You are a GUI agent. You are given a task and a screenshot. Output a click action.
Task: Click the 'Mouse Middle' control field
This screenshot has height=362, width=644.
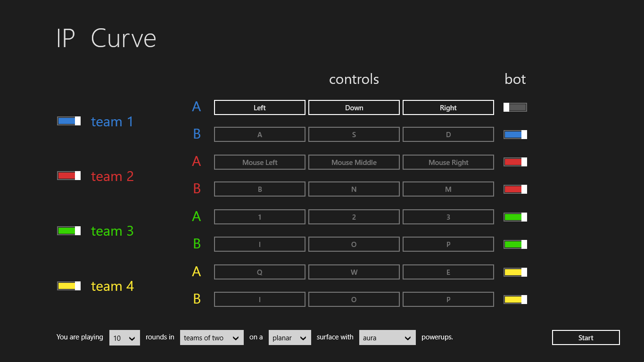click(x=354, y=163)
